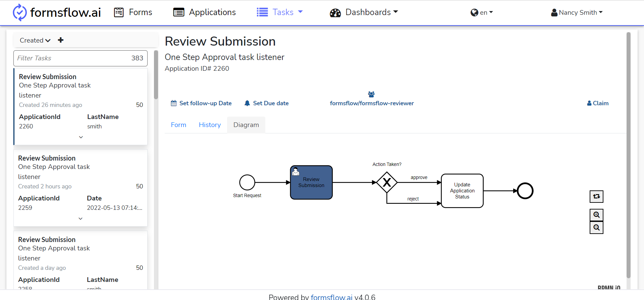The width and height of the screenshot is (644, 300).
Task: Open the formsflow/formsflow-reviewer group link
Action: pyautogui.click(x=372, y=103)
